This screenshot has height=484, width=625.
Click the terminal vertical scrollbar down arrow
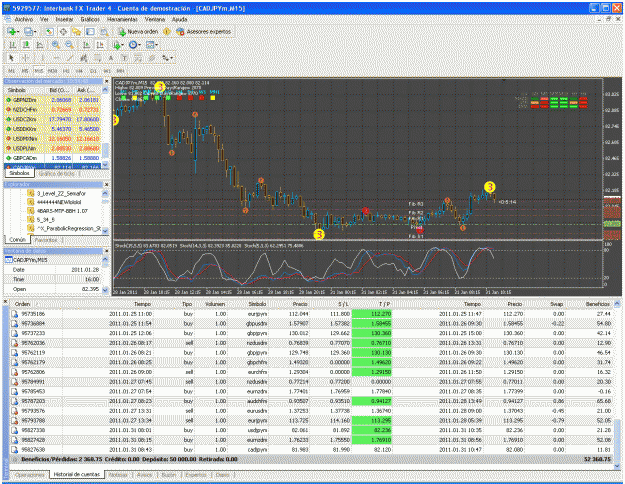[617, 465]
